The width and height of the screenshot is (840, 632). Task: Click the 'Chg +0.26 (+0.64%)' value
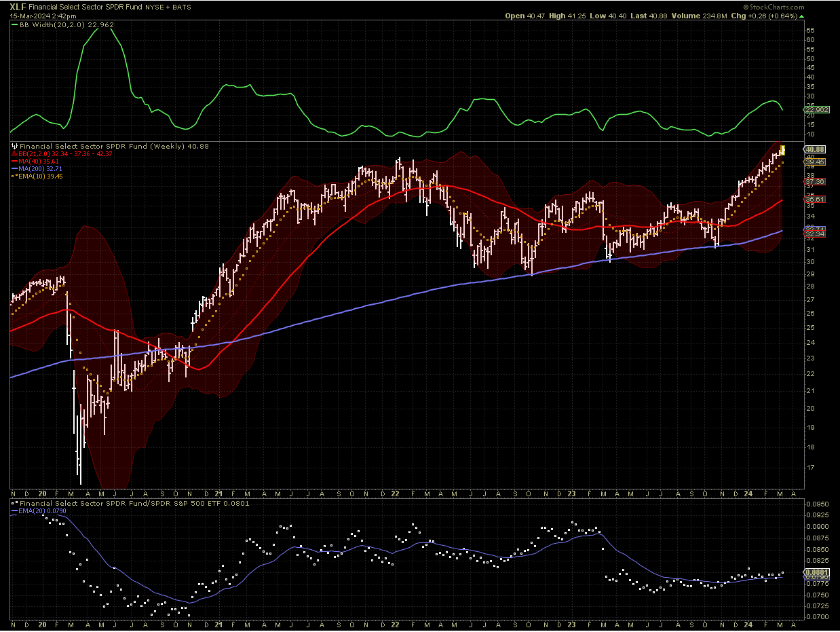(763, 15)
